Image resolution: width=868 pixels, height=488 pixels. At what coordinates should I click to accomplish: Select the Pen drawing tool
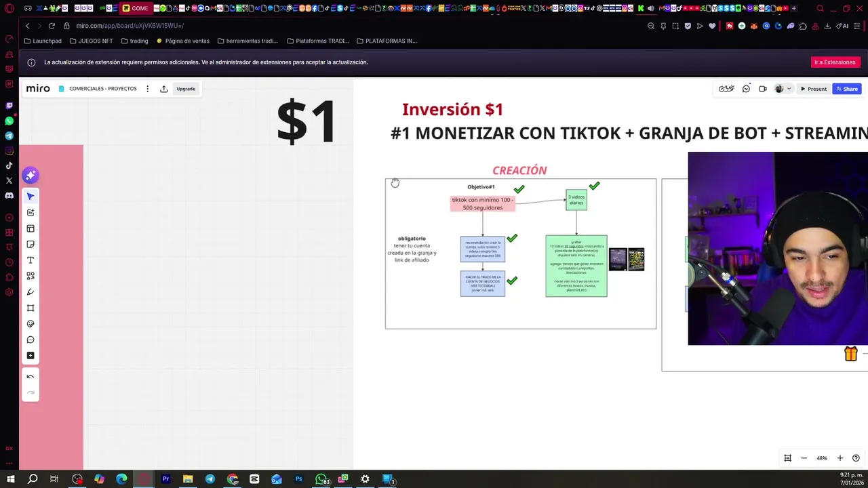tap(31, 292)
